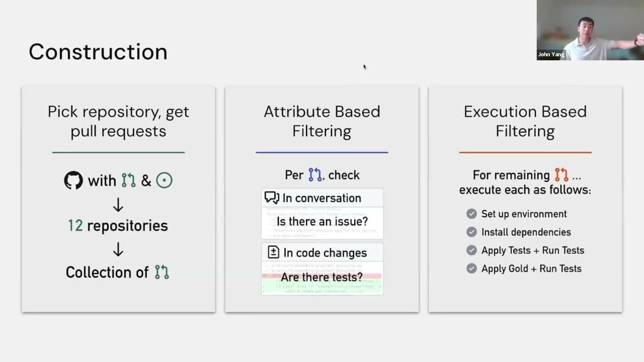The width and height of the screenshot is (644, 362).
Task: Click the green circled-dot issue icon
Action: [x=164, y=180]
